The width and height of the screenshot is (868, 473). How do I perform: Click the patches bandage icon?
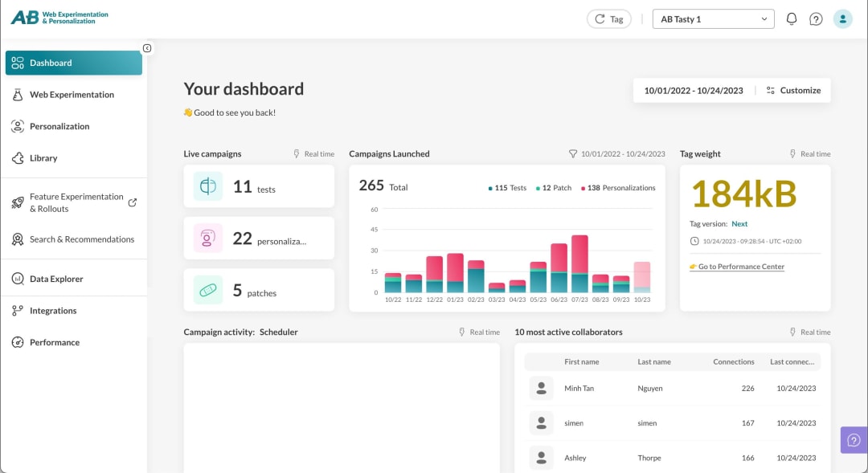coord(207,290)
